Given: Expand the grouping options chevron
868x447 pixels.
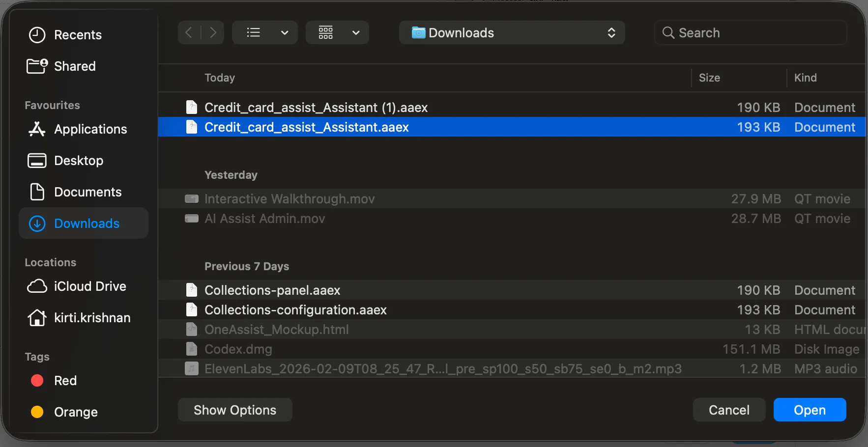Looking at the screenshot, I should point(356,32).
